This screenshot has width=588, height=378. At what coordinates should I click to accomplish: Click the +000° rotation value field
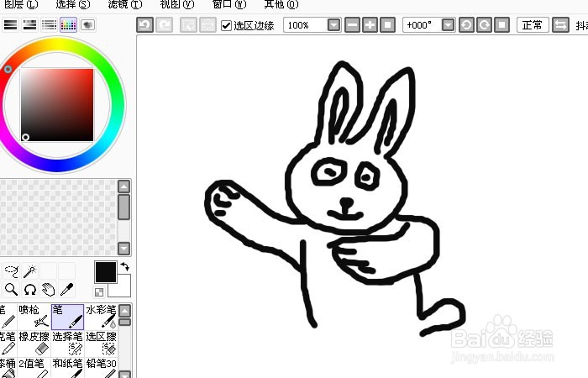coord(423,25)
